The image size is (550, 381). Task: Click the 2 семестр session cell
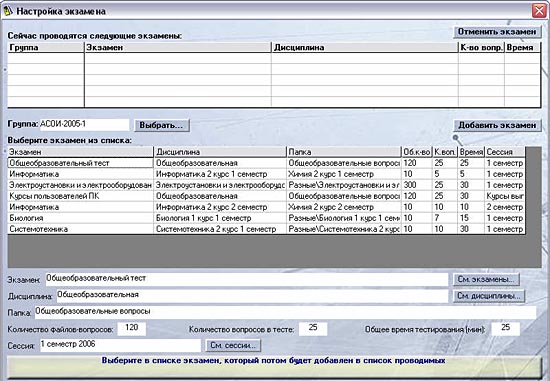pos(505,207)
